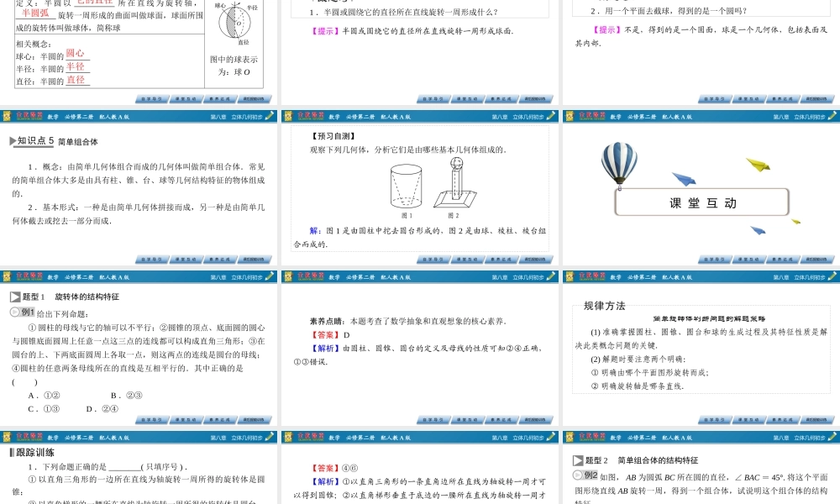Click 素养达成 button on 题型1 slide
The image size is (840, 504).
(220, 419)
